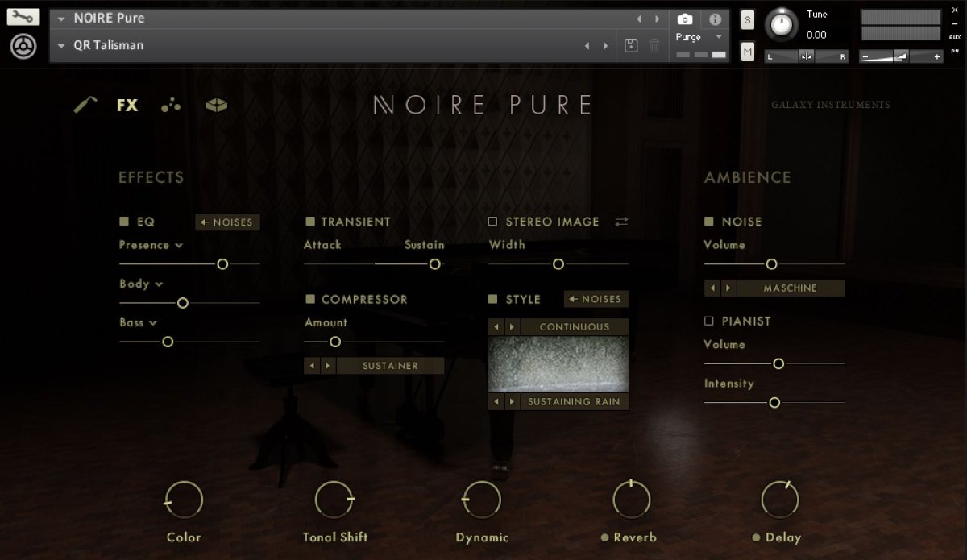Select previous style before CONTINUOUS

(x=496, y=327)
